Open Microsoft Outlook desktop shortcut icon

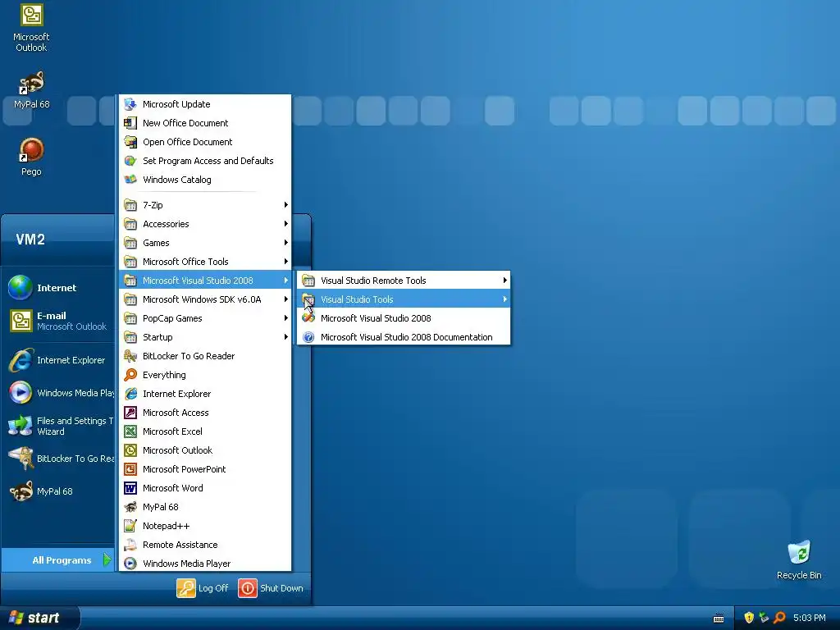pos(32,15)
